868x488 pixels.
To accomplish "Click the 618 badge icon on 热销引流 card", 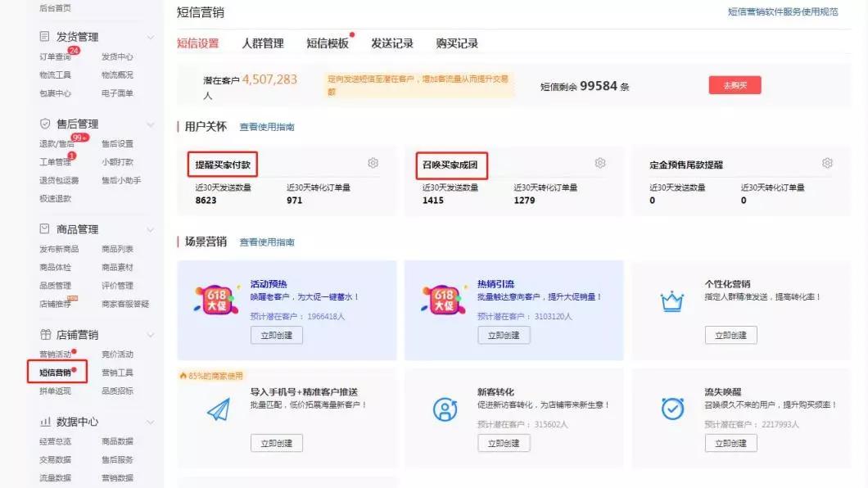I will [x=443, y=300].
